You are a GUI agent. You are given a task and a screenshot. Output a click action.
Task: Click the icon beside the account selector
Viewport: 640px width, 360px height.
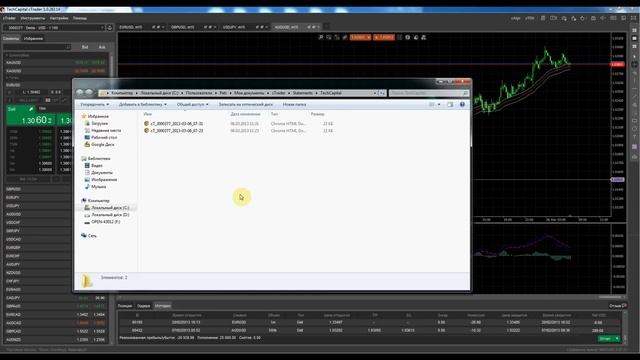point(110,28)
